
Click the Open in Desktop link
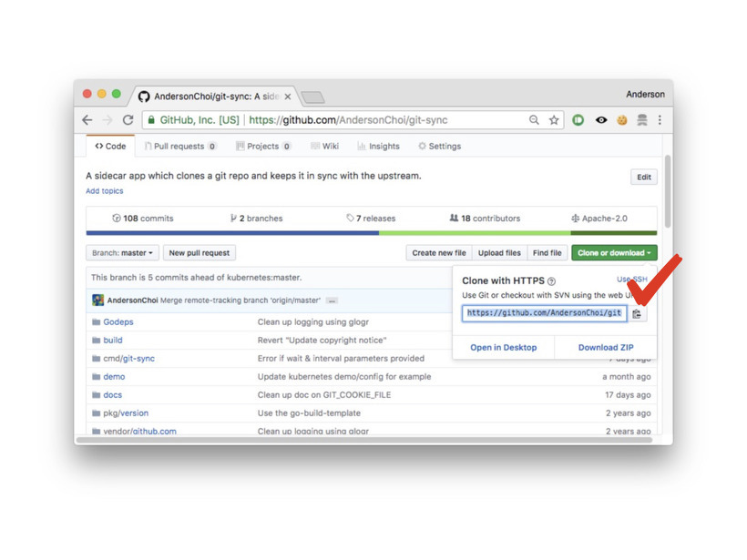[504, 348]
